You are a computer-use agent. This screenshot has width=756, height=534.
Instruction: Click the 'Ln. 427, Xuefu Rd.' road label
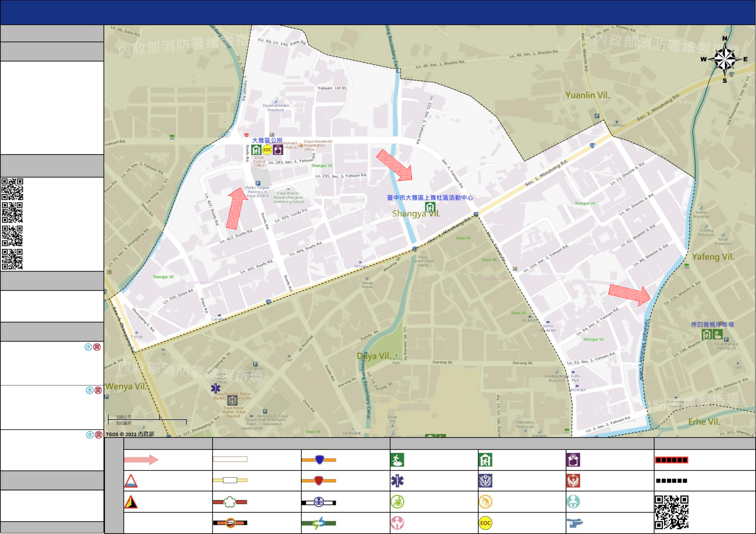[236, 236]
